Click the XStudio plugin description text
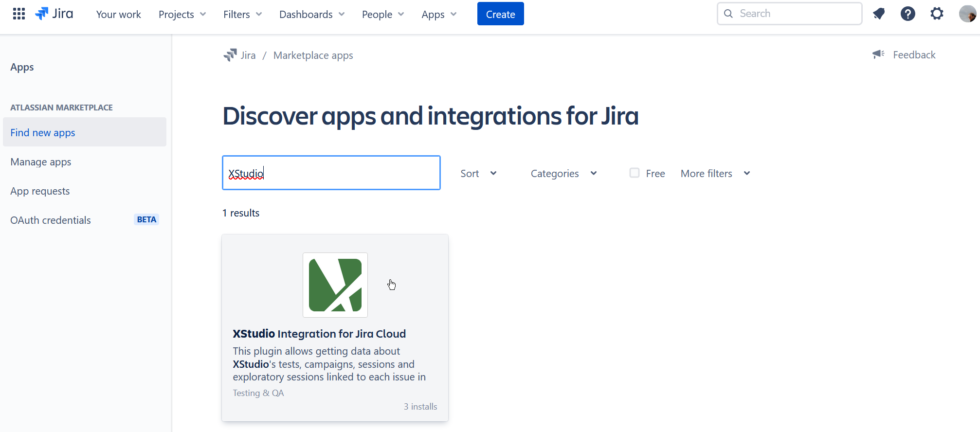This screenshot has height=432, width=980. [x=329, y=364]
